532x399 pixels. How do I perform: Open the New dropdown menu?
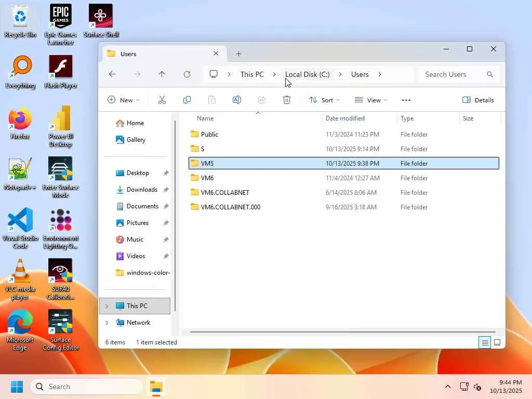click(x=123, y=100)
